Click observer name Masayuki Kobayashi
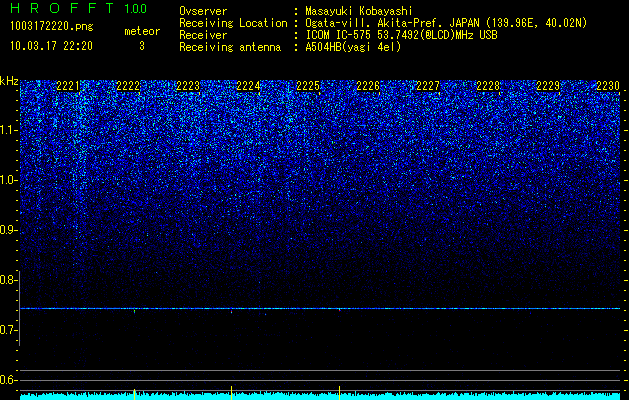The height and width of the screenshot is (400, 629). (359, 11)
